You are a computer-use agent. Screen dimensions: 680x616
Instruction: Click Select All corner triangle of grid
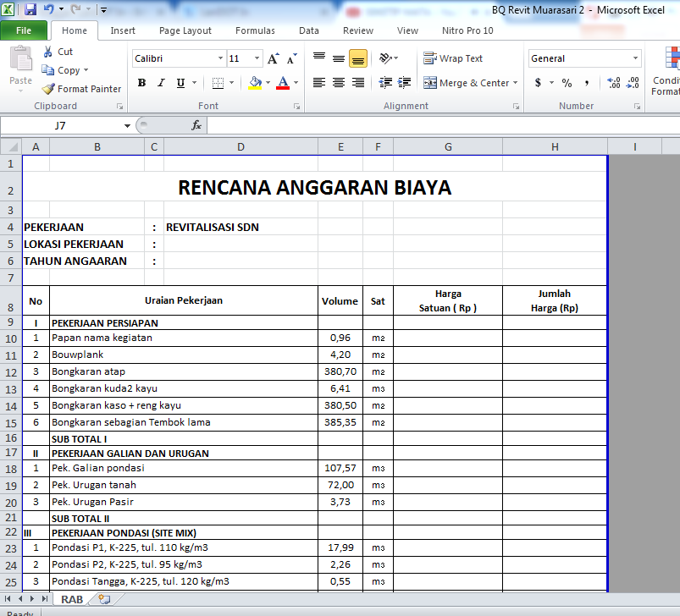11,147
